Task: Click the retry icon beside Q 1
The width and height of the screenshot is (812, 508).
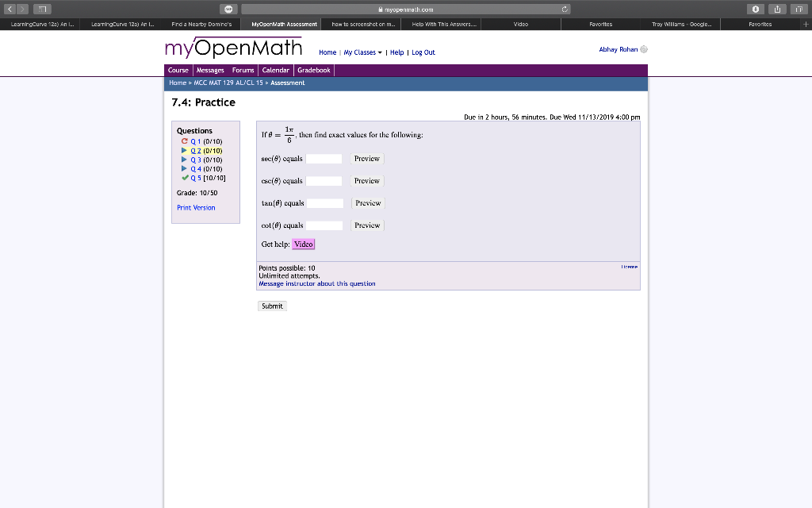Action: pyautogui.click(x=185, y=141)
